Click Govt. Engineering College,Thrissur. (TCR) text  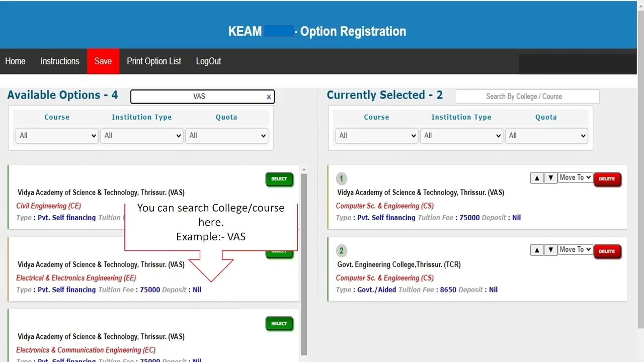click(x=399, y=264)
